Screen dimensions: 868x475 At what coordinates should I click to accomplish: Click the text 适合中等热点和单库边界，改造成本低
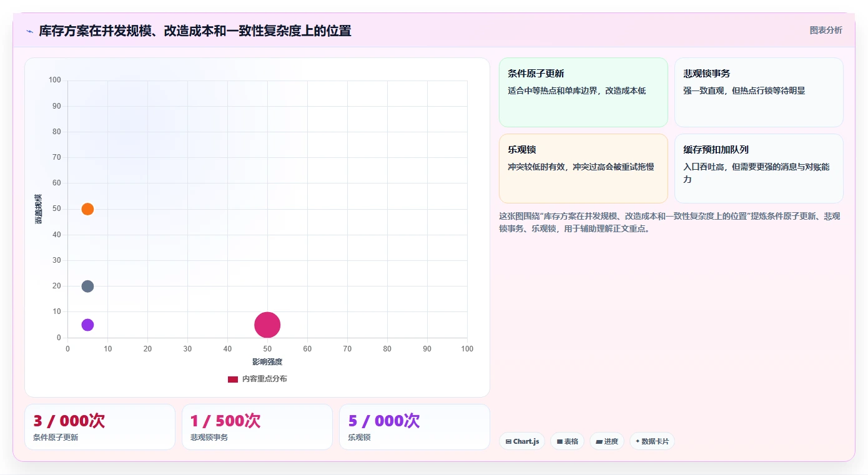point(576,91)
